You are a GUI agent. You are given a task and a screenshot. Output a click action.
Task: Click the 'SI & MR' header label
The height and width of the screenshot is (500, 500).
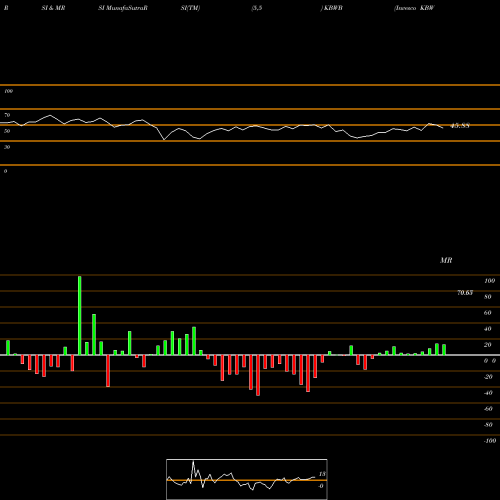53,8
